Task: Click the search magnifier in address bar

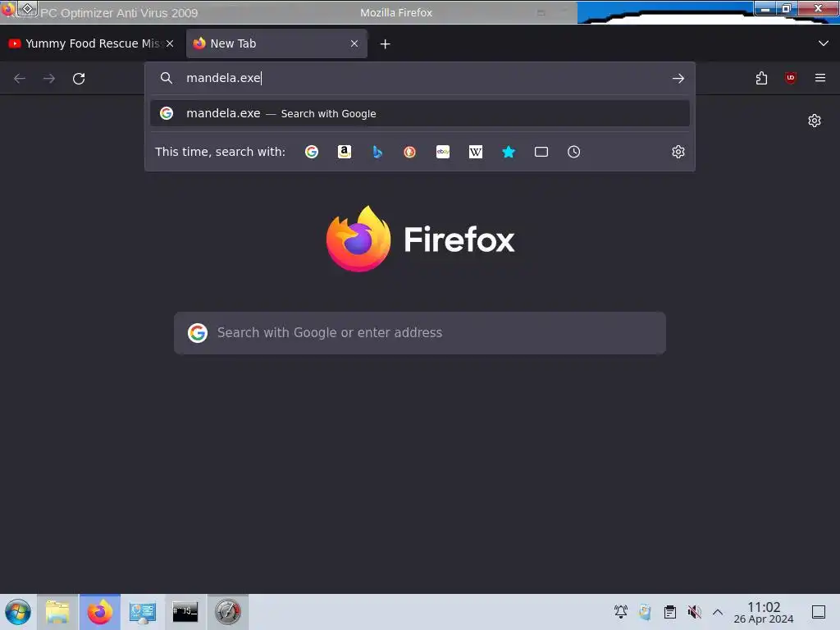Action: click(x=167, y=78)
